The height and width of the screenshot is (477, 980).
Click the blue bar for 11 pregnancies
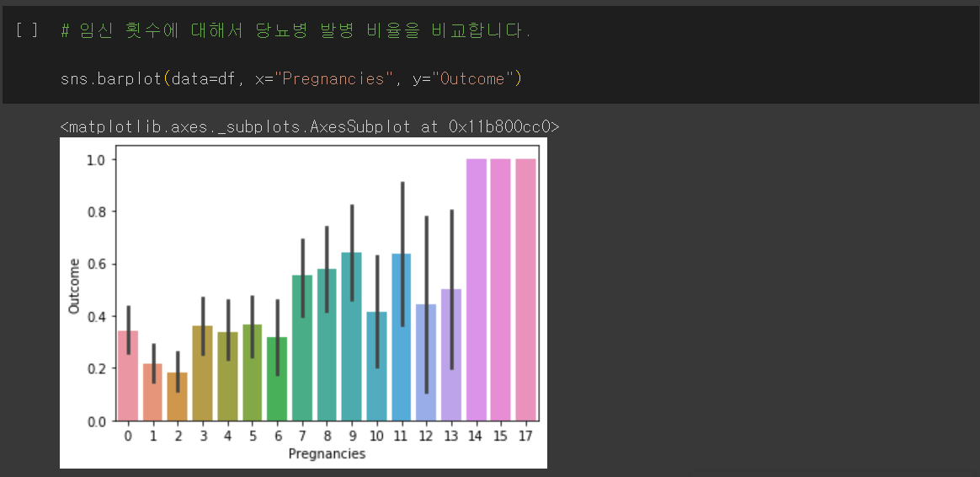pyautogui.click(x=402, y=337)
